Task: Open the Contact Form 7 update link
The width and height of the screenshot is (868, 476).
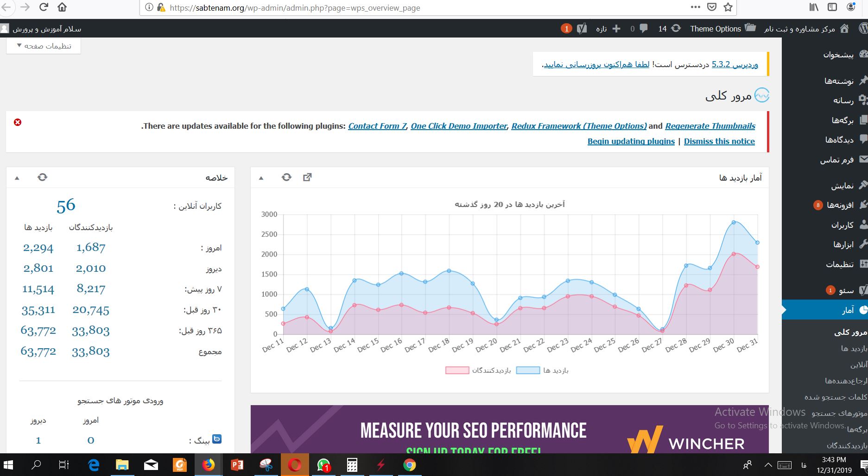Action: click(377, 126)
